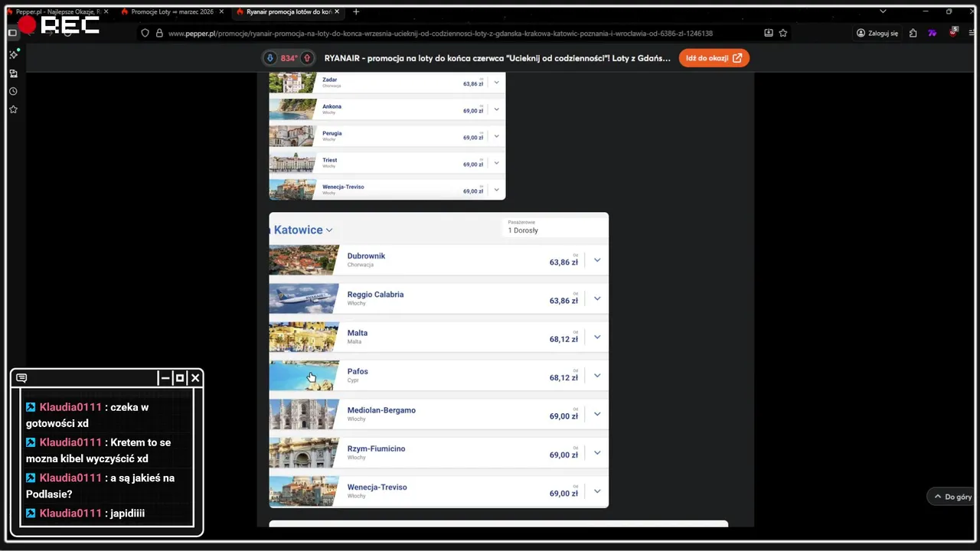
Task: Expand the Mediolan-Bergamo flight row chevron
Action: click(x=597, y=414)
